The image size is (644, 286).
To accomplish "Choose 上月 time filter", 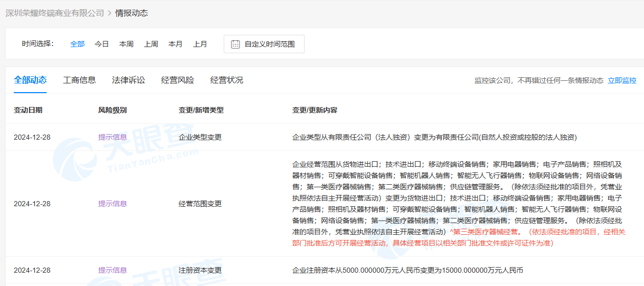I will click(200, 44).
